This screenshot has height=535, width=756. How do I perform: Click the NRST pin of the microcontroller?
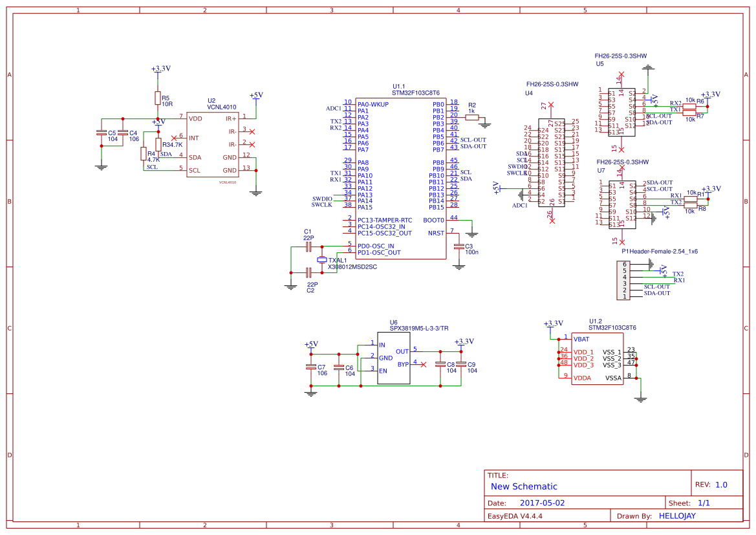click(x=435, y=234)
